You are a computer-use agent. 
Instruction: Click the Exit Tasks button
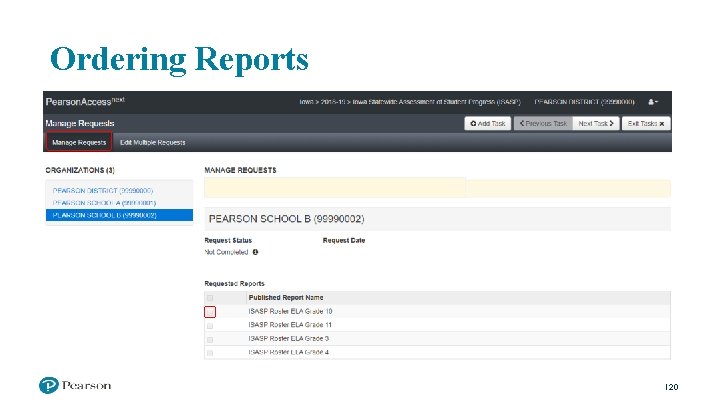(646, 124)
